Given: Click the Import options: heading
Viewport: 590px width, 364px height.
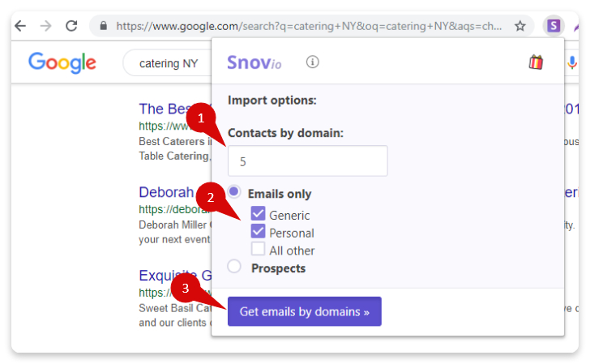Looking at the screenshot, I should [x=272, y=101].
